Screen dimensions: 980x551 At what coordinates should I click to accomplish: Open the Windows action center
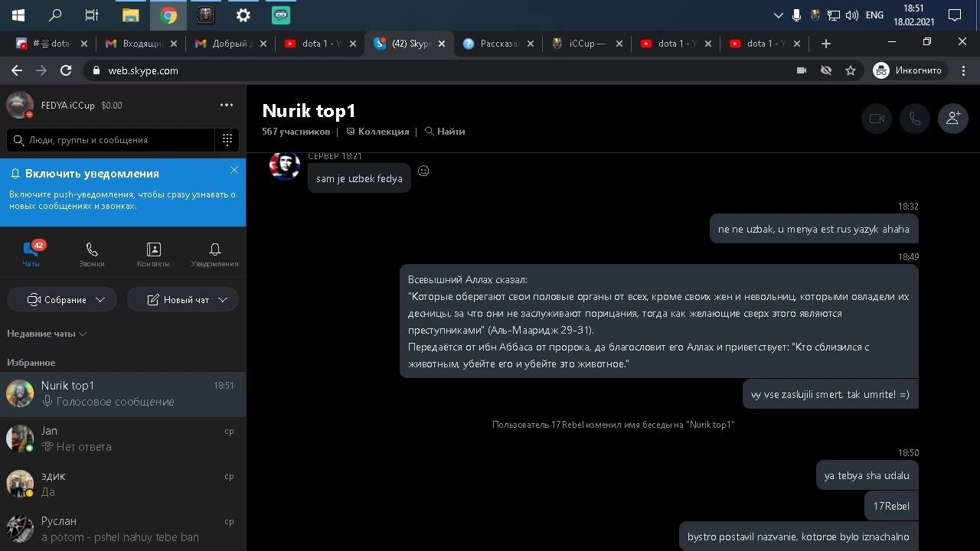955,15
